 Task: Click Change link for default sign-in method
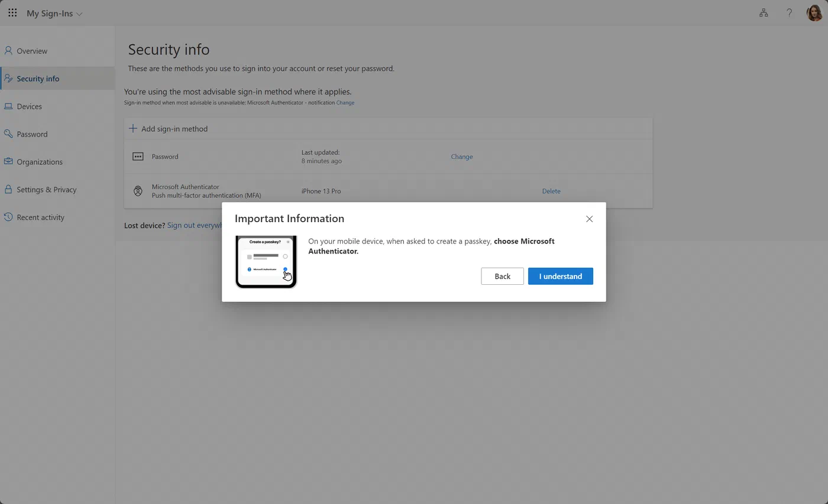point(345,103)
